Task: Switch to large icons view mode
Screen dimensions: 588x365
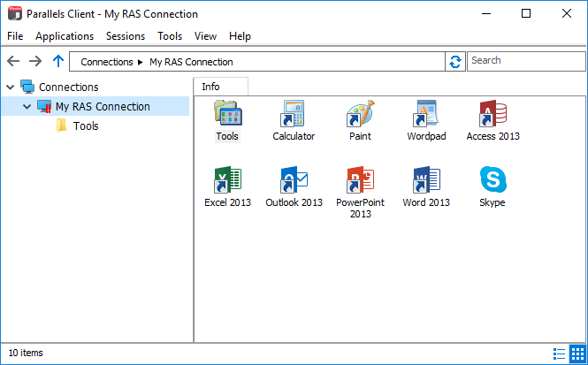Action: tap(577, 354)
